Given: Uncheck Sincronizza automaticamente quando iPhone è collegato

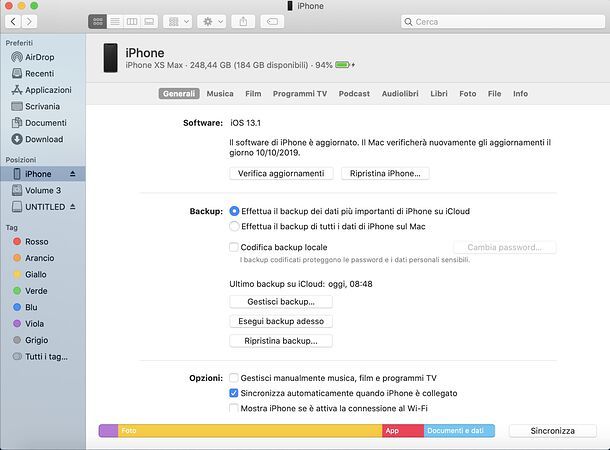Looking at the screenshot, I should (234, 393).
